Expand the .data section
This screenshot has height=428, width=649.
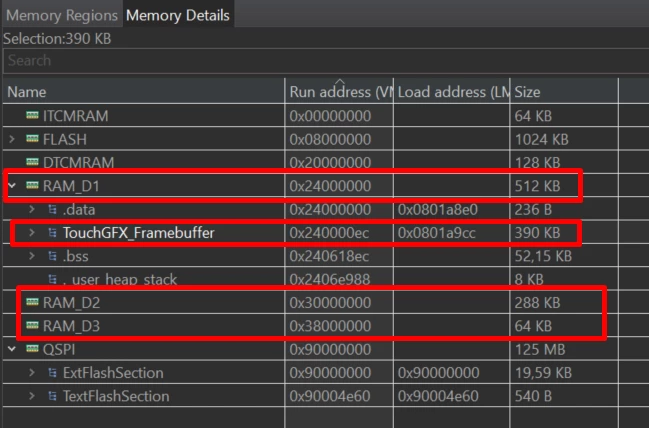32,209
